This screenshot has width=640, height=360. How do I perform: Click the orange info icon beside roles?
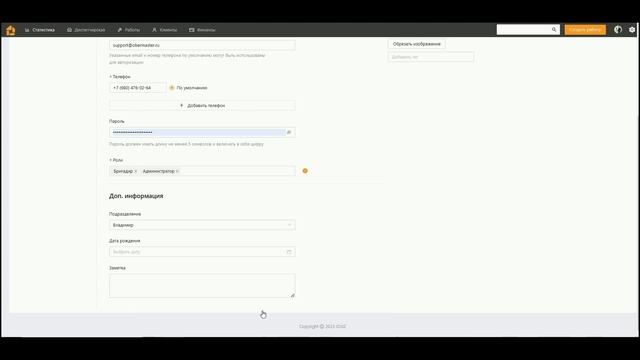[x=305, y=171]
